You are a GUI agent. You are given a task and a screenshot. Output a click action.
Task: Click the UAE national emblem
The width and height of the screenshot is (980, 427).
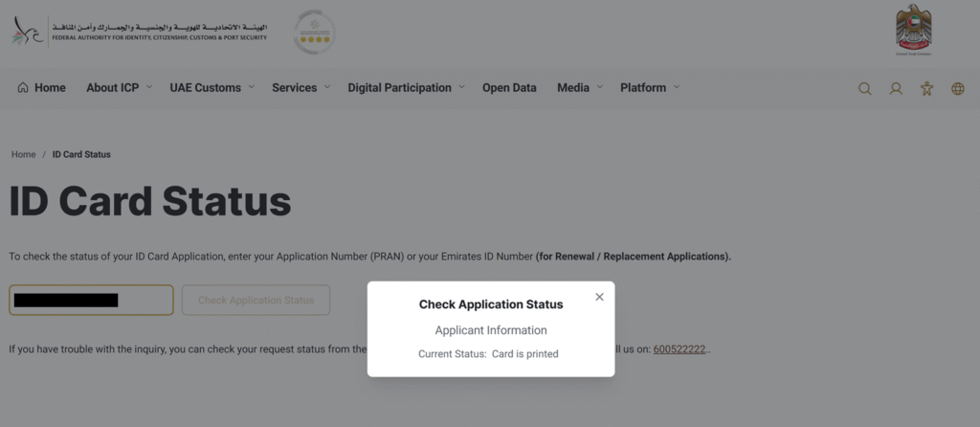tap(913, 30)
